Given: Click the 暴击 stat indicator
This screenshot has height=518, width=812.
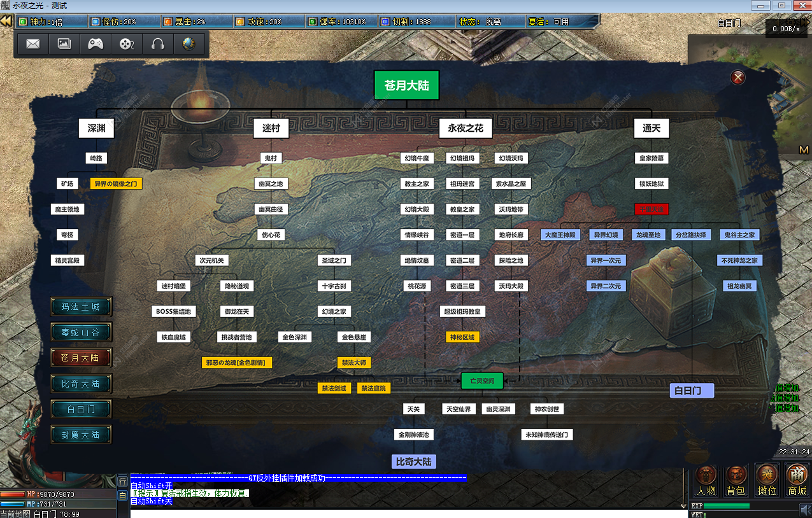Looking at the screenshot, I should coord(196,22).
